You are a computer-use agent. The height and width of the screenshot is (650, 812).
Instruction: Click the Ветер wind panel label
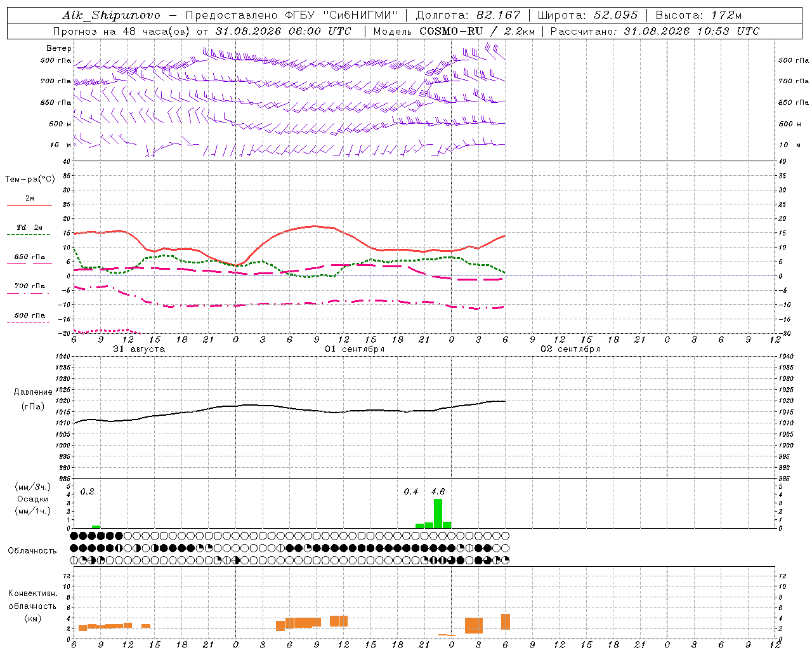tap(59, 48)
